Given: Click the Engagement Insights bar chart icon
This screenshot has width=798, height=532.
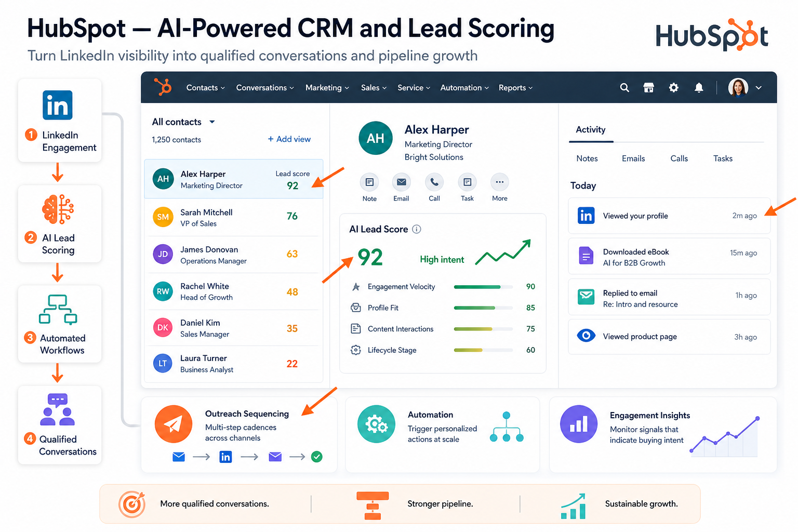Looking at the screenshot, I should (x=579, y=424).
